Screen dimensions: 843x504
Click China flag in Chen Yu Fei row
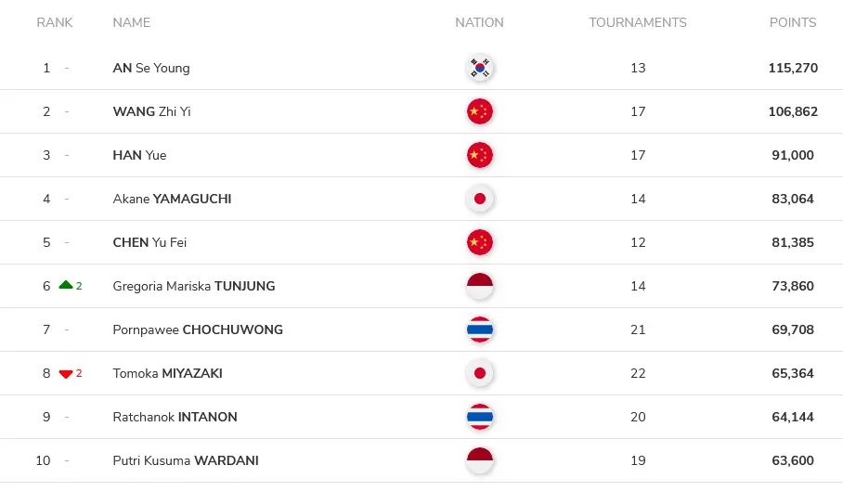pyautogui.click(x=480, y=242)
